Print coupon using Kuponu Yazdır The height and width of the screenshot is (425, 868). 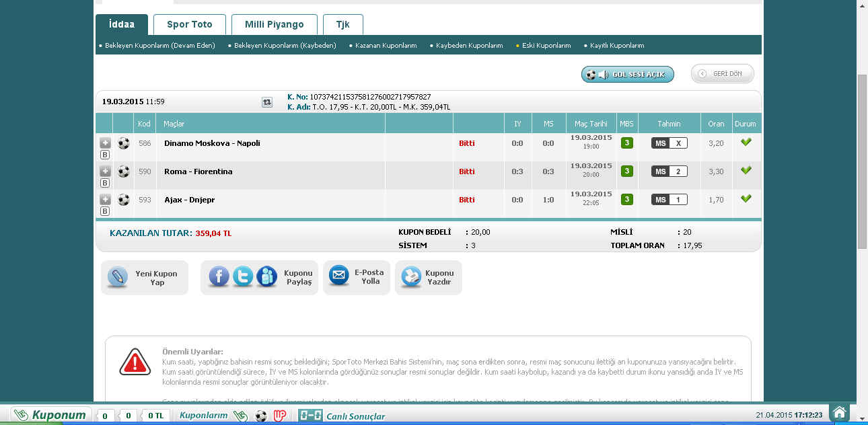(x=429, y=278)
